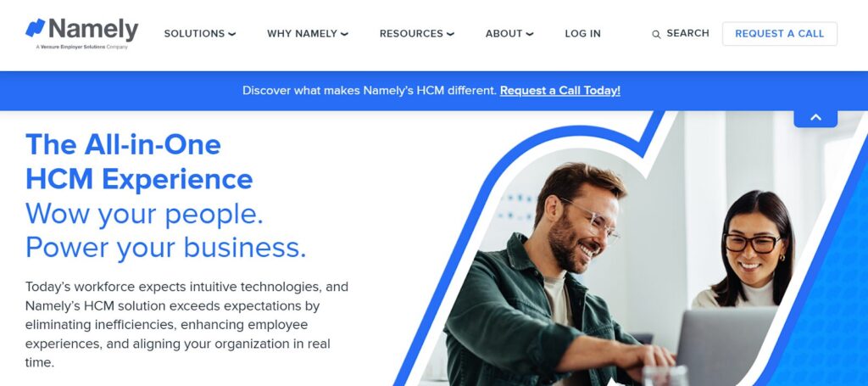868x386 pixels.
Task: Click the Namely wordmark text
Action: coord(93,29)
